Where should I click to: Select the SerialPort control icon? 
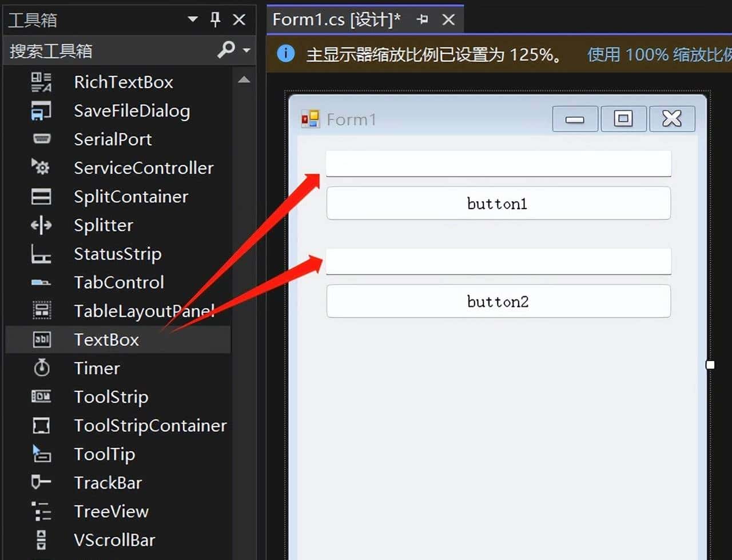click(x=41, y=139)
